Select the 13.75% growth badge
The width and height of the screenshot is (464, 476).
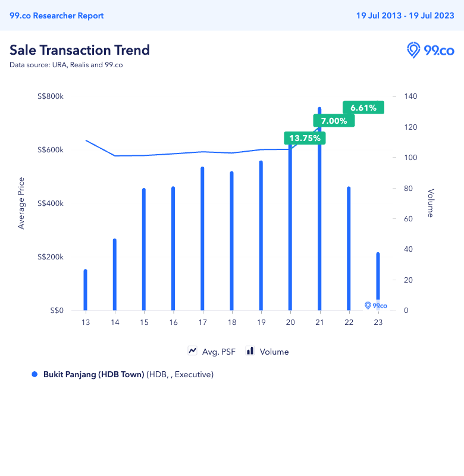pos(305,138)
